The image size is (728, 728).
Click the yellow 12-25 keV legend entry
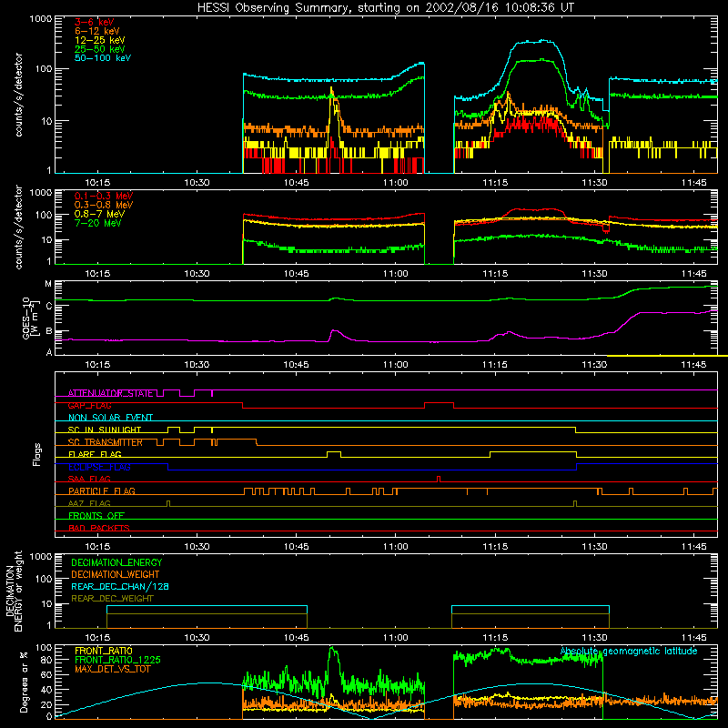click(100, 40)
